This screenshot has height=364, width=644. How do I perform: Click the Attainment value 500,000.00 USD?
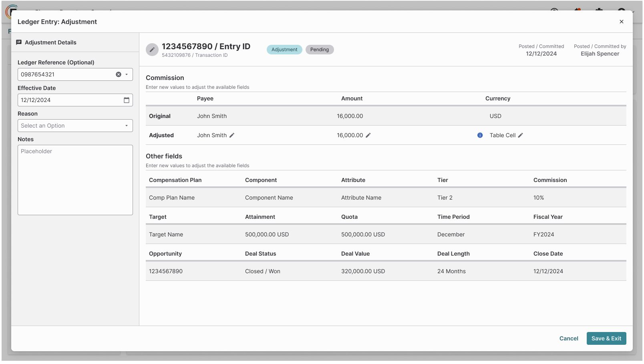(x=267, y=234)
